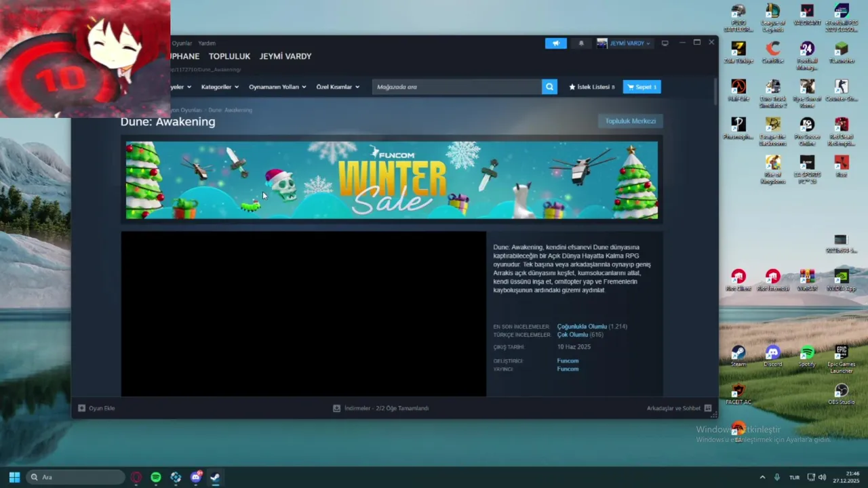Screen dimensions: 868x488
Task: Select TLauncher Minecraft desktop icon
Action: click(842, 53)
